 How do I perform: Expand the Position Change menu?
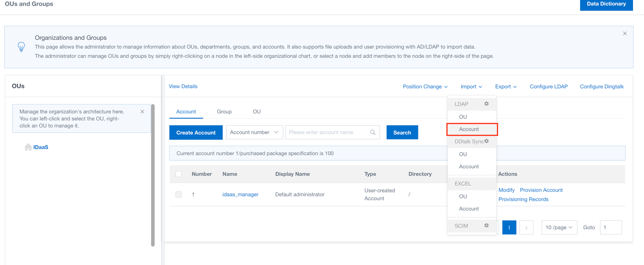pos(425,87)
